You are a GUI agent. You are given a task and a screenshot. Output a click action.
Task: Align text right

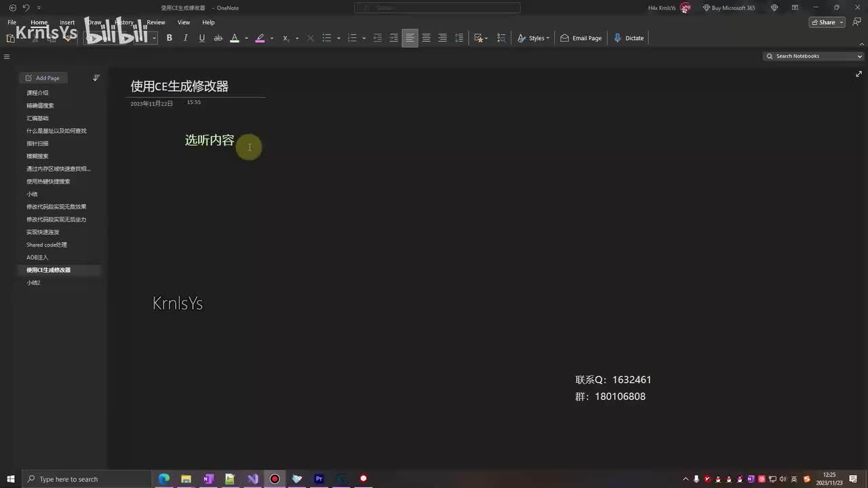(442, 38)
